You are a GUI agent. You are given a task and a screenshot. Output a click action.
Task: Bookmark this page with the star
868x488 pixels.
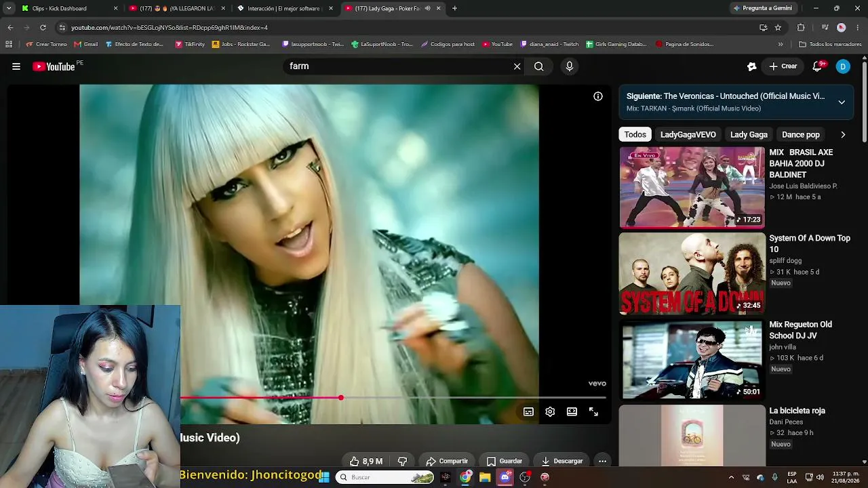pyautogui.click(x=778, y=27)
